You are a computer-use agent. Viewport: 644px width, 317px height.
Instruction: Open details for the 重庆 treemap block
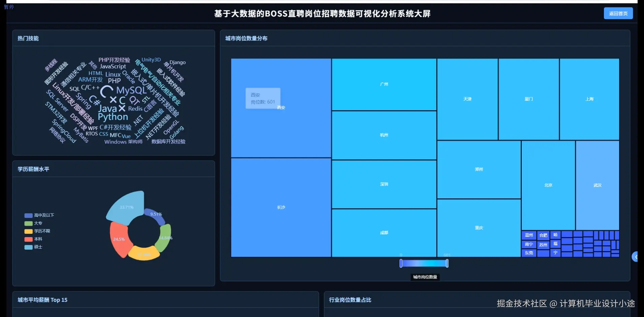coord(479,228)
